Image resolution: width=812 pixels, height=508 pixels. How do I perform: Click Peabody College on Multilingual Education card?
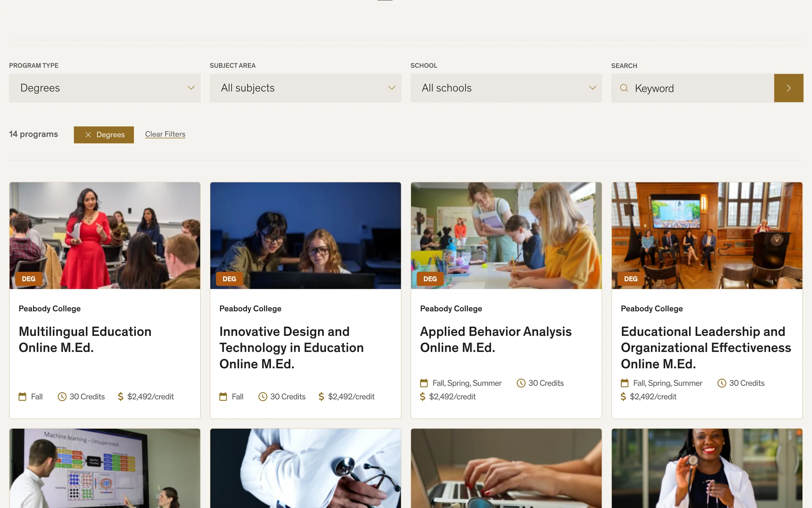click(50, 309)
